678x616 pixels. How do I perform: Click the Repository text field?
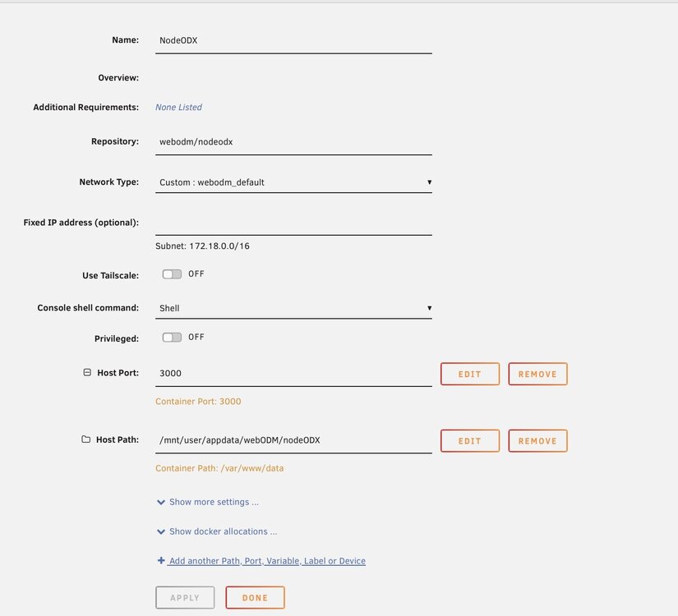tap(293, 142)
